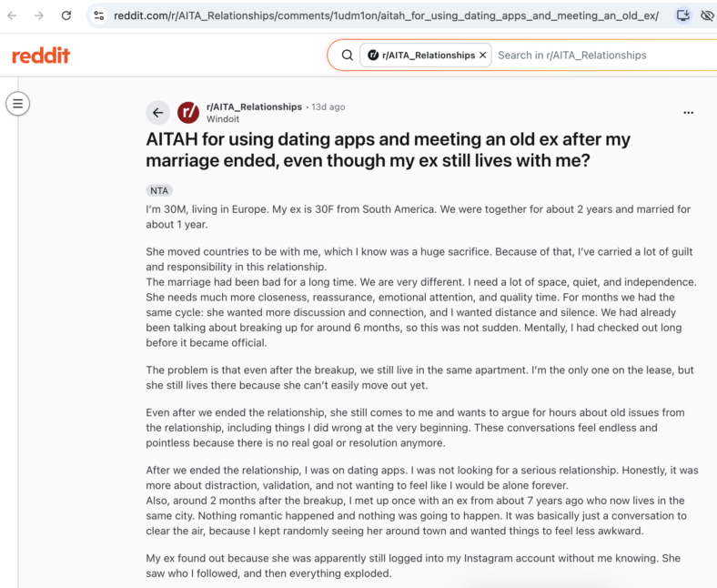
Task: Click paragraph starting "My ex found out"
Action: click(x=413, y=565)
